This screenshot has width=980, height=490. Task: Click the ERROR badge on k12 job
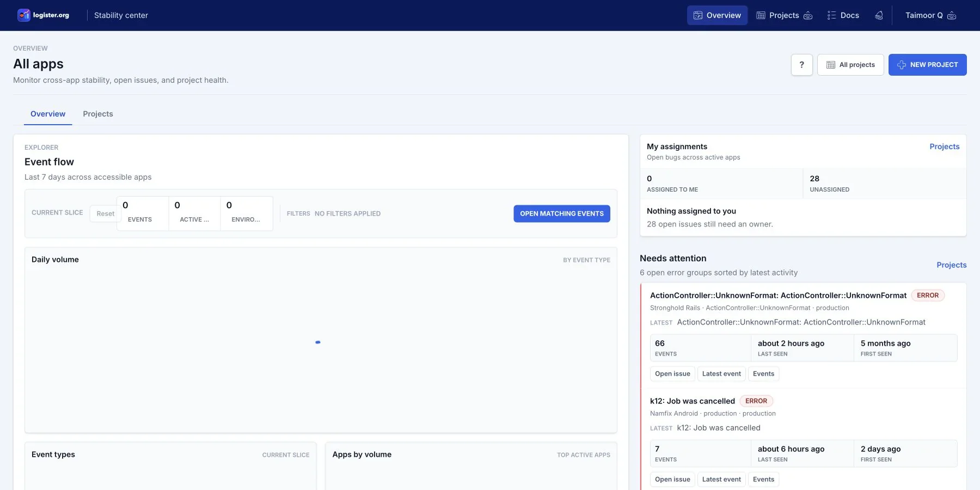coord(756,401)
